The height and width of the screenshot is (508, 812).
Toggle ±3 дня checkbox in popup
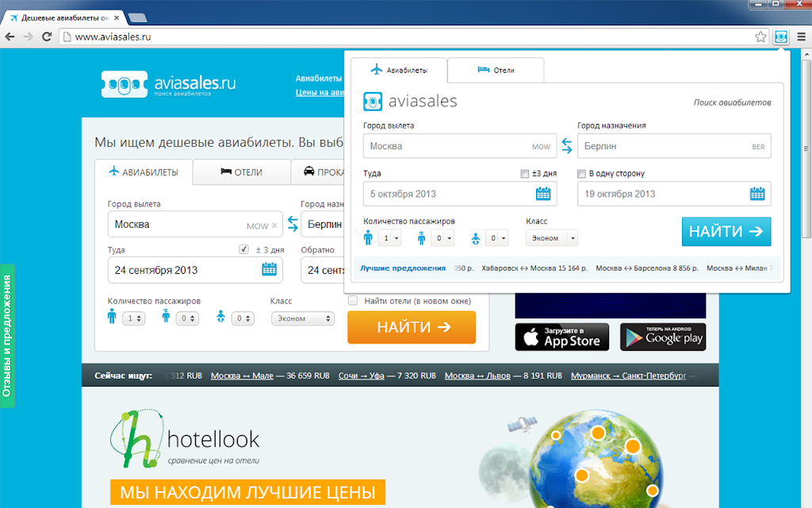(525, 174)
